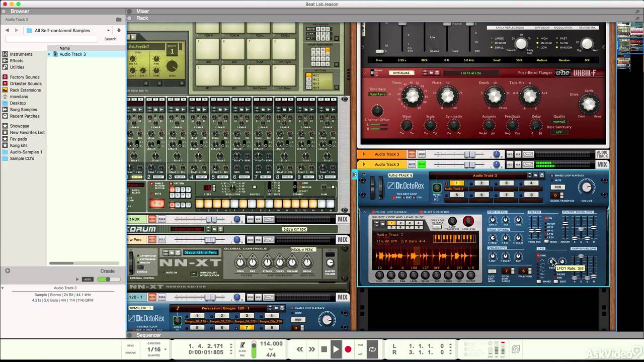Click the red Record button

[x=348, y=349]
